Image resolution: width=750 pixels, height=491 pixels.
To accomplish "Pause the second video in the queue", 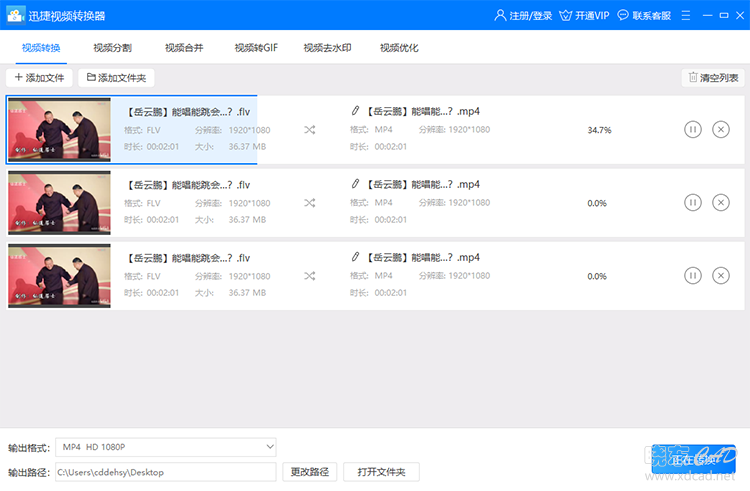I will 692,203.
